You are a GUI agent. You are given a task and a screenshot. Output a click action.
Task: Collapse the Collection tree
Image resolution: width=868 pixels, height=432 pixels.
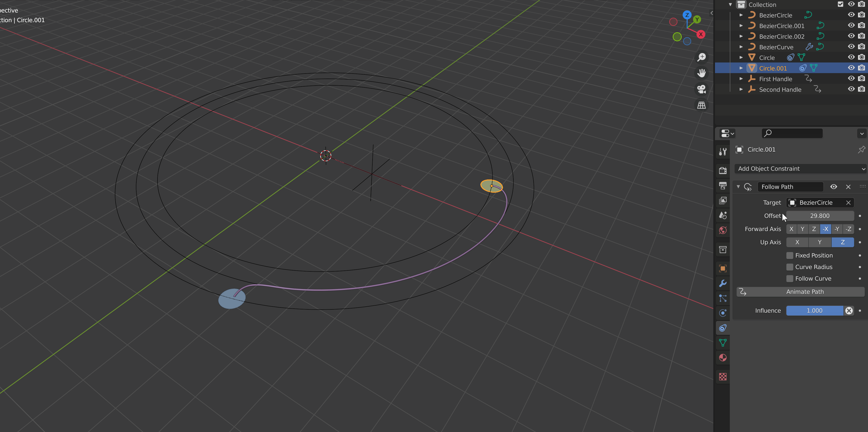pyautogui.click(x=730, y=5)
